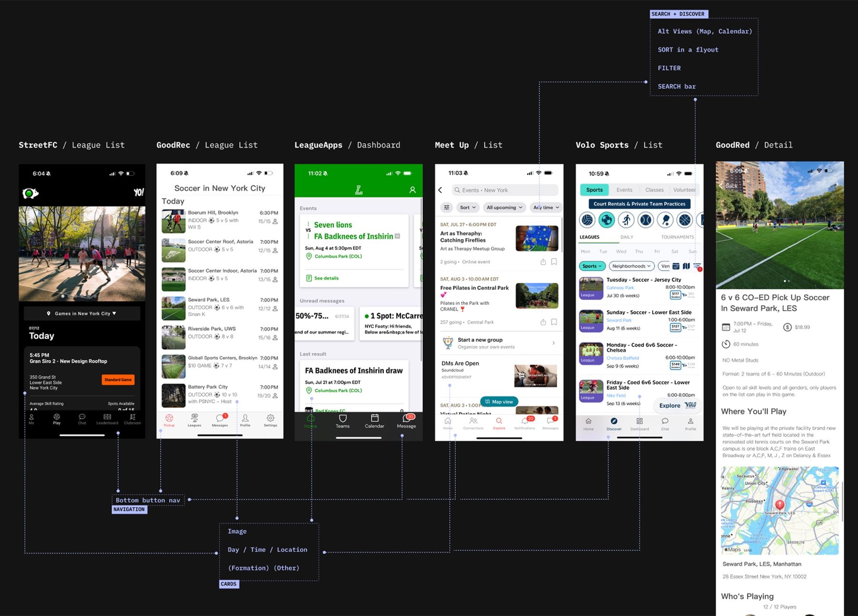
Task: Expand Games in New York City selector
Action: (x=82, y=313)
